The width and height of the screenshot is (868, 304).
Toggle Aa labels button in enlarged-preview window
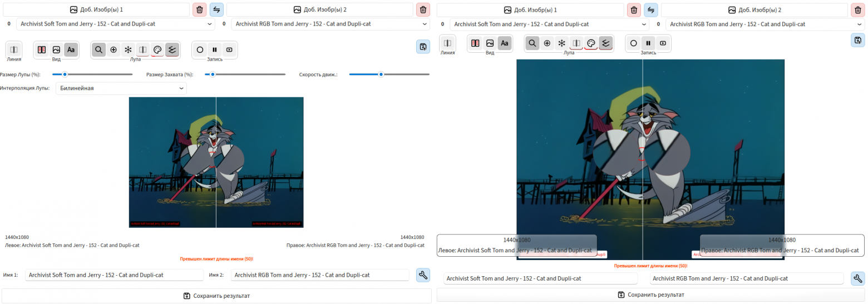[505, 43]
